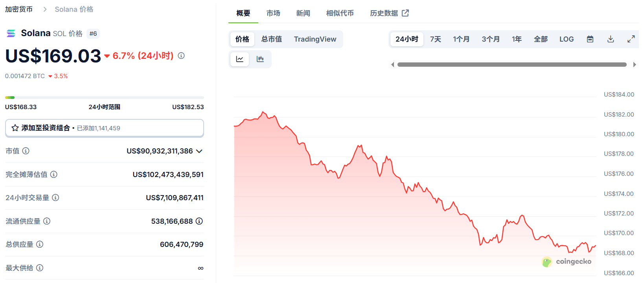Click the 24小时范围 price range bar
Viewport: 644px width, 283px height.
[x=105, y=97]
